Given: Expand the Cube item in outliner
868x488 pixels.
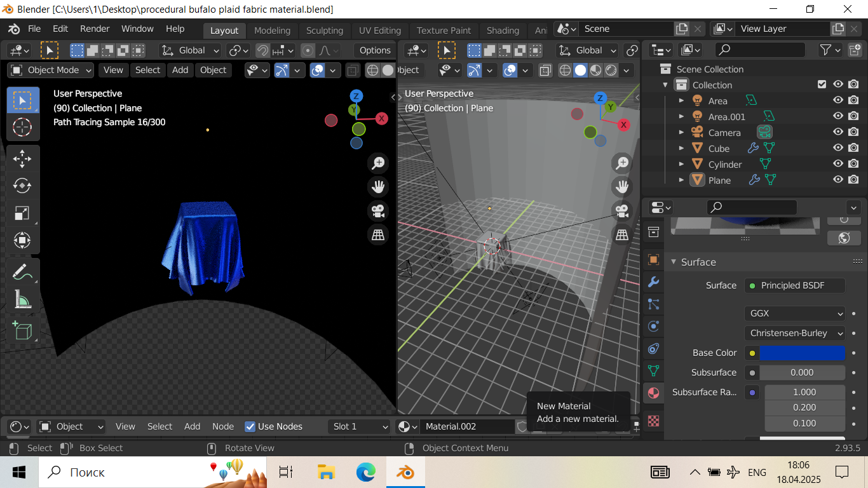Looking at the screenshot, I should [x=682, y=149].
